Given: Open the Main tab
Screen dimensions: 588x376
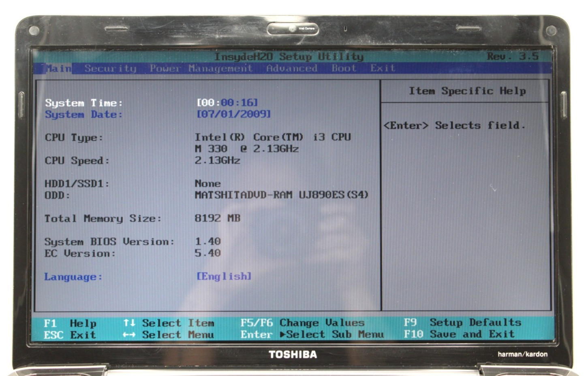Looking at the screenshot, I should (x=58, y=68).
